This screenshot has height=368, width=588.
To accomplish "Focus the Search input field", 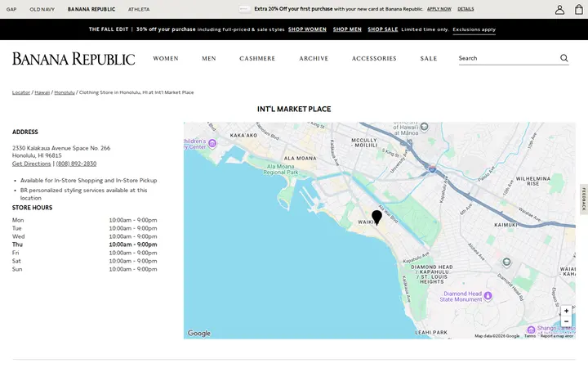I will 508,58.
